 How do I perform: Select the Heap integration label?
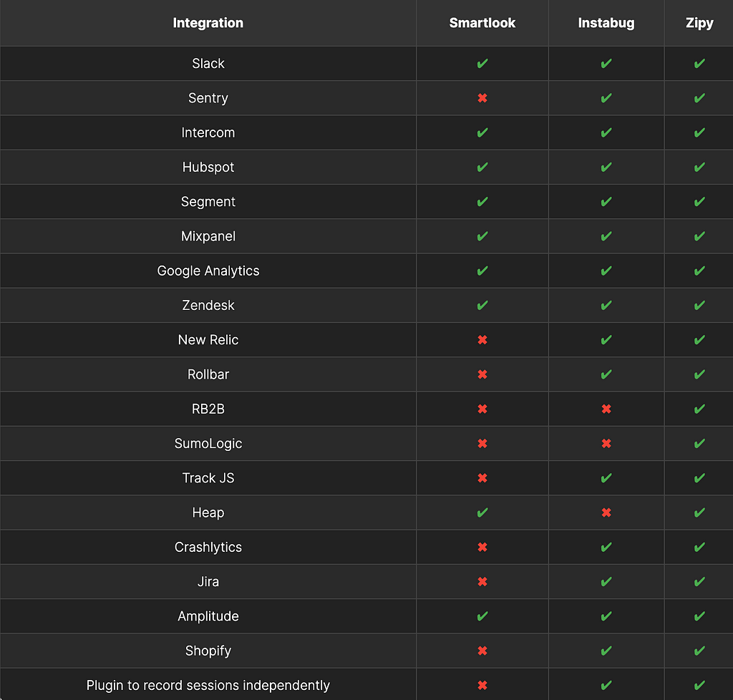tap(208, 512)
